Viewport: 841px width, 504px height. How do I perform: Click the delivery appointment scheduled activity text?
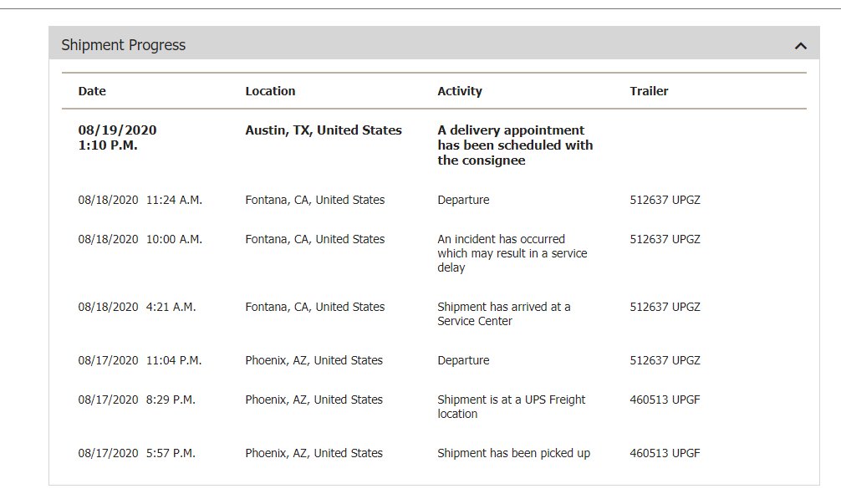click(516, 145)
